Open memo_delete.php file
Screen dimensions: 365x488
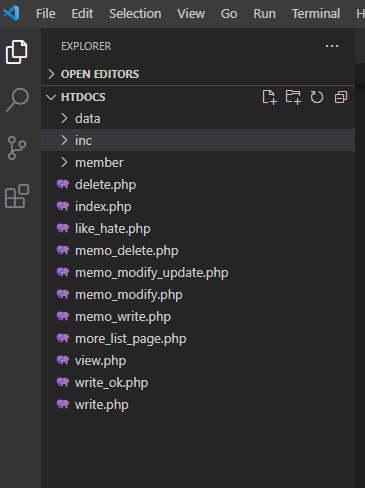127,251
